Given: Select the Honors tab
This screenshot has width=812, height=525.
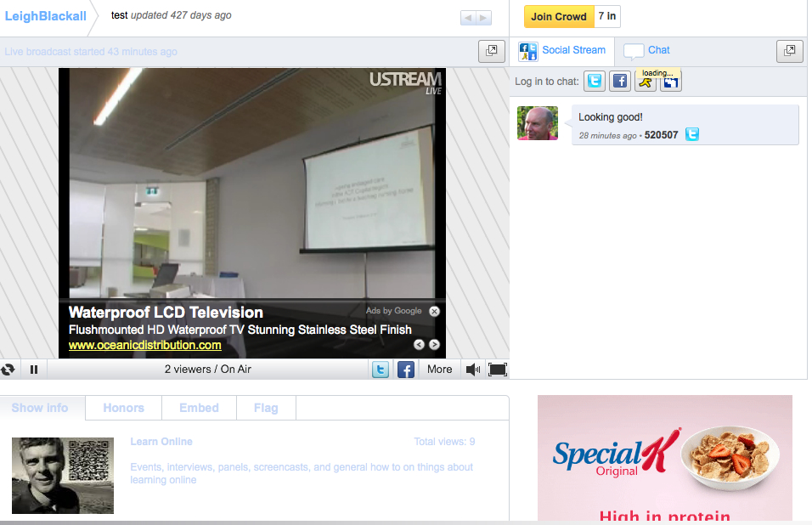Looking at the screenshot, I should (124, 408).
